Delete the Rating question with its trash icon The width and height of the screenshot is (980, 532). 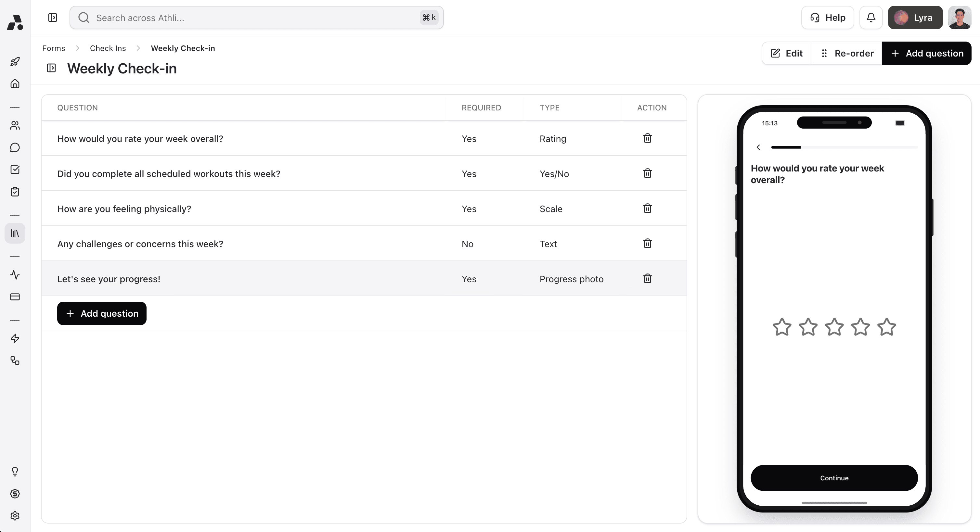[x=647, y=138]
